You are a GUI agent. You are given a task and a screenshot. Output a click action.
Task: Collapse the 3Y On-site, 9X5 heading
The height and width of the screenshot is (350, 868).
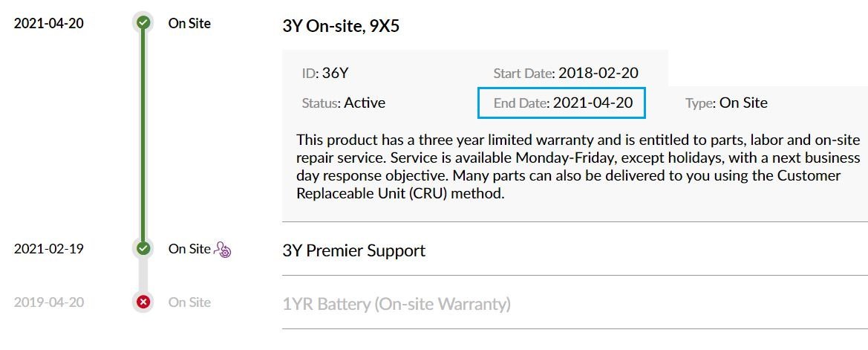341,26
